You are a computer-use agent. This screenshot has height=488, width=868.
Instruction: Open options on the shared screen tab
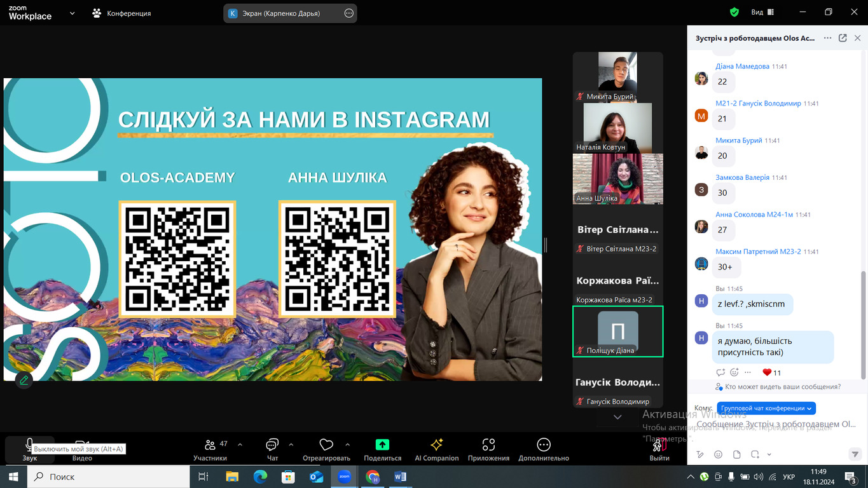click(x=348, y=13)
